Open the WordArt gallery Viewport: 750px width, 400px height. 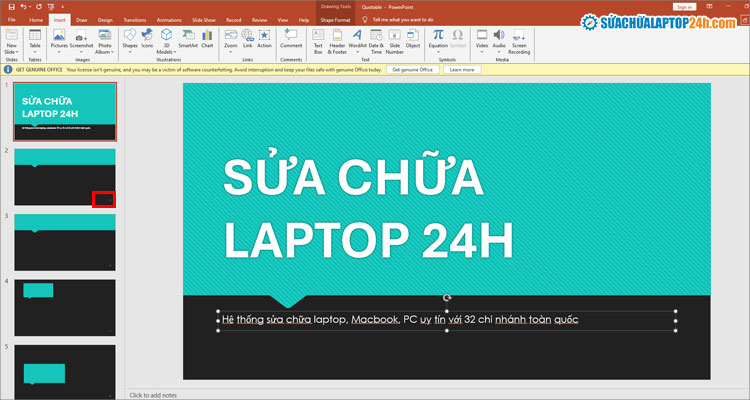pos(357,39)
